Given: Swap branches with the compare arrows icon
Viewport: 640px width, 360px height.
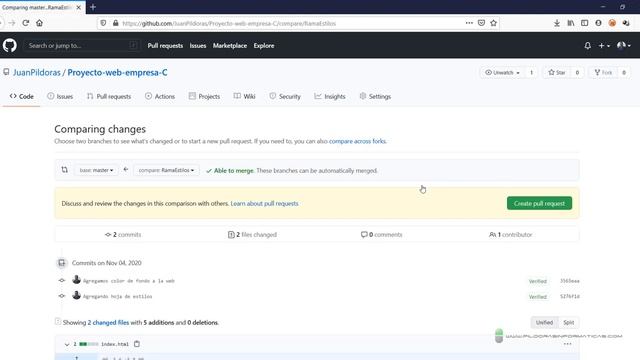Looking at the screenshot, I should pos(64,170).
